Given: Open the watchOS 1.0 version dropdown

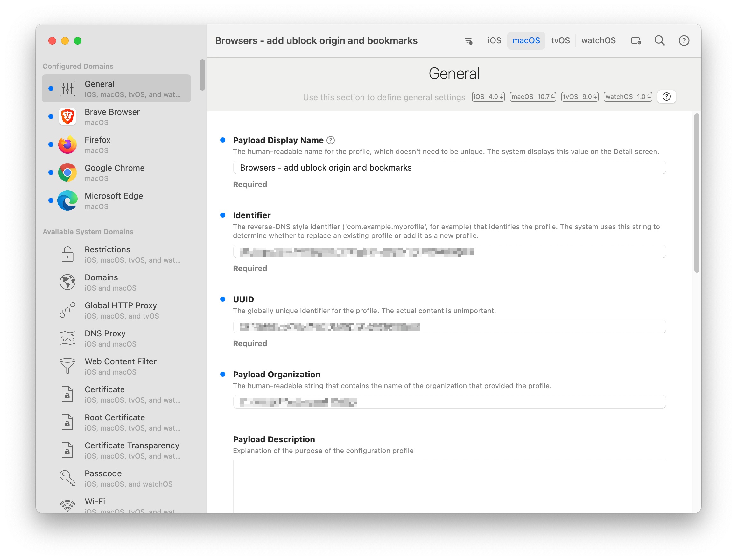Looking at the screenshot, I should [628, 97].
